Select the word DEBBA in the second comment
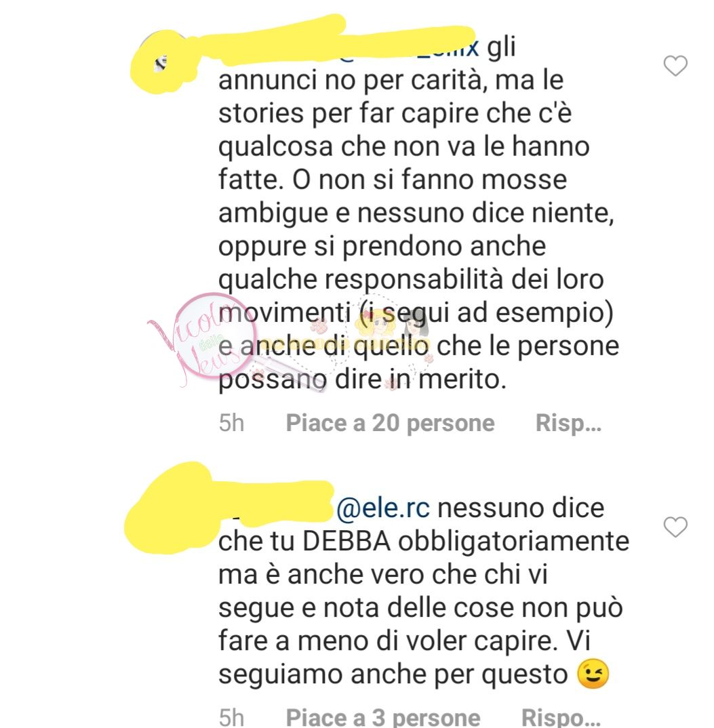Image resolution: width=714 pixels, height=728 pixels. (x=346, y=542)
